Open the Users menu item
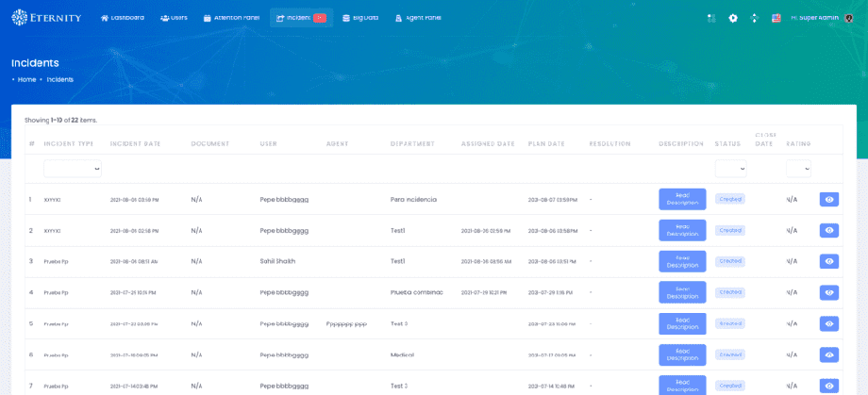This screenshot has height=395, width=868. (174, 18)
